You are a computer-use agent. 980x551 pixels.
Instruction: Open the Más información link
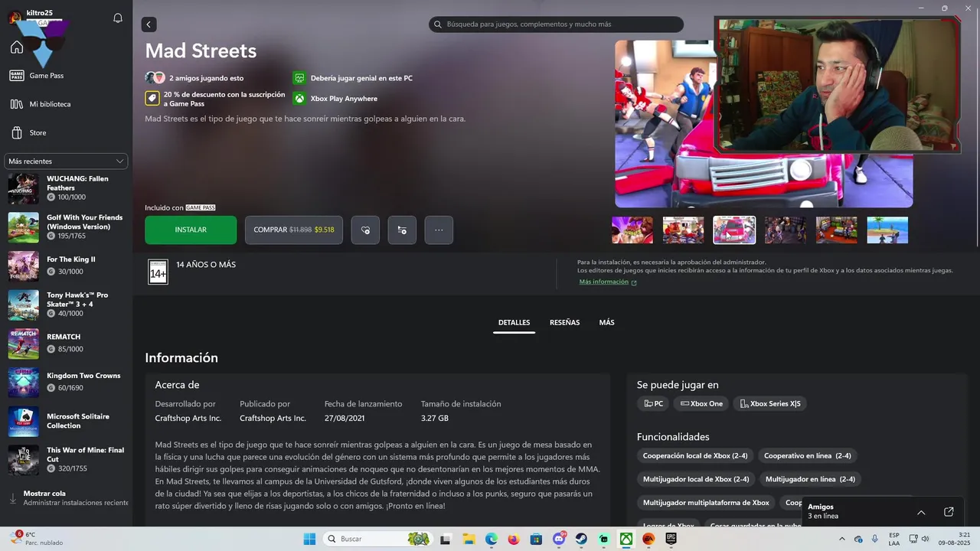click(608, 282)
